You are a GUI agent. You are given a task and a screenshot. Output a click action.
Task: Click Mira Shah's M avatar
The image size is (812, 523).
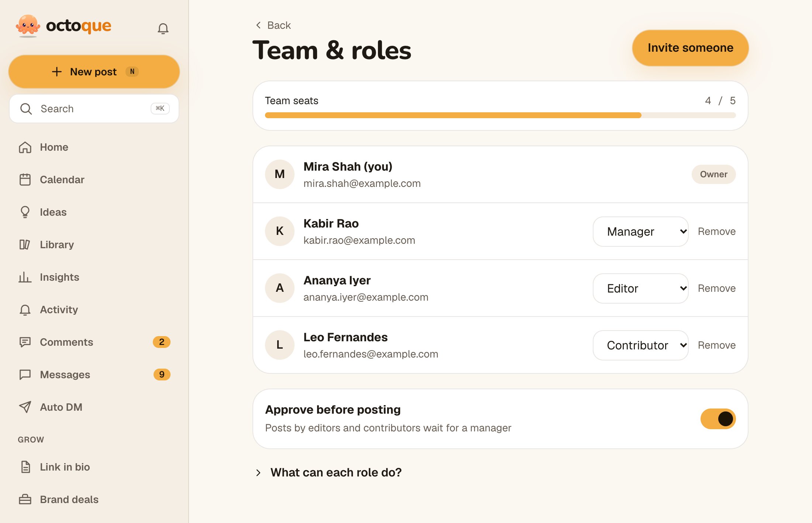pyautogui.click(x=280, y=174)
